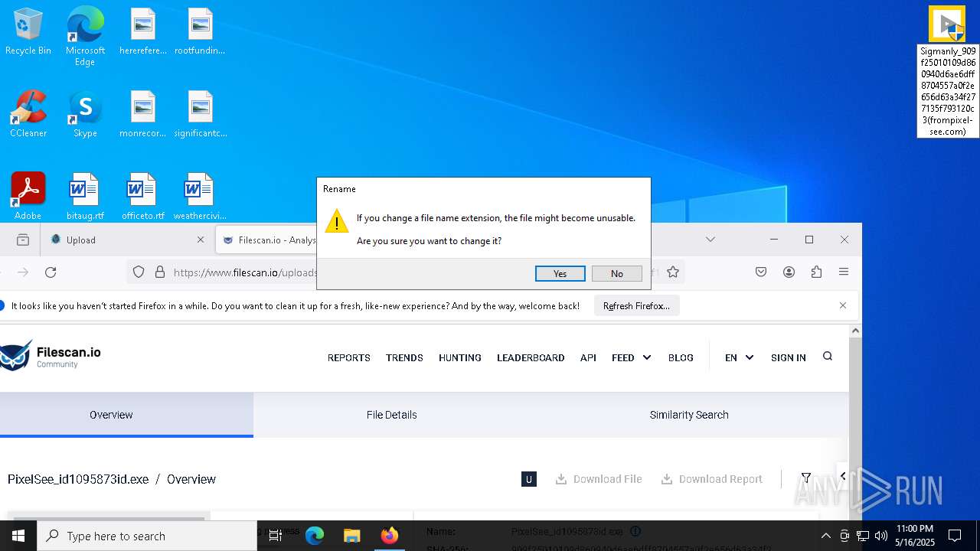
Task: Click the filter funnel icon
Action: [x=806, y=478]
